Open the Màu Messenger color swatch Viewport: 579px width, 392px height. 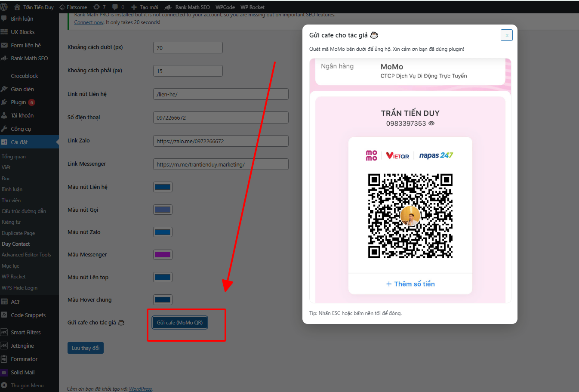click(x=163, y=254)
